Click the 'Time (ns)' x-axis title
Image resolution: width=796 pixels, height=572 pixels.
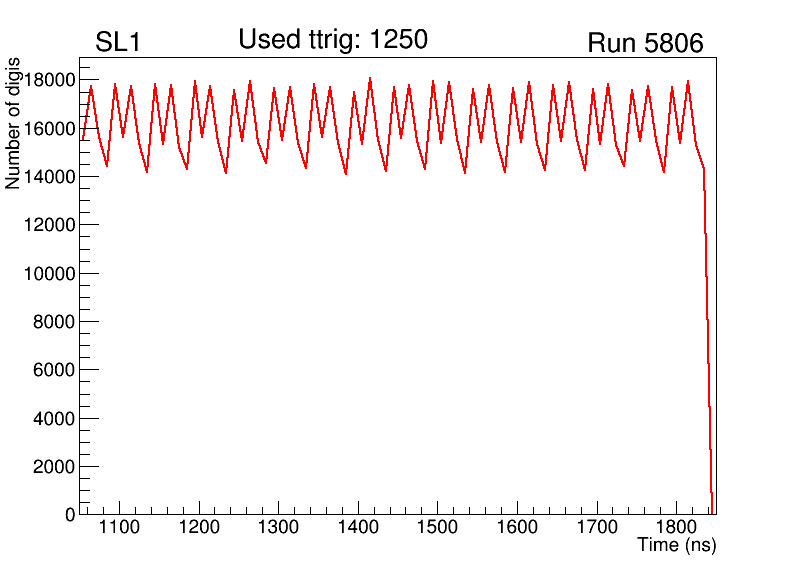[676, 546]
